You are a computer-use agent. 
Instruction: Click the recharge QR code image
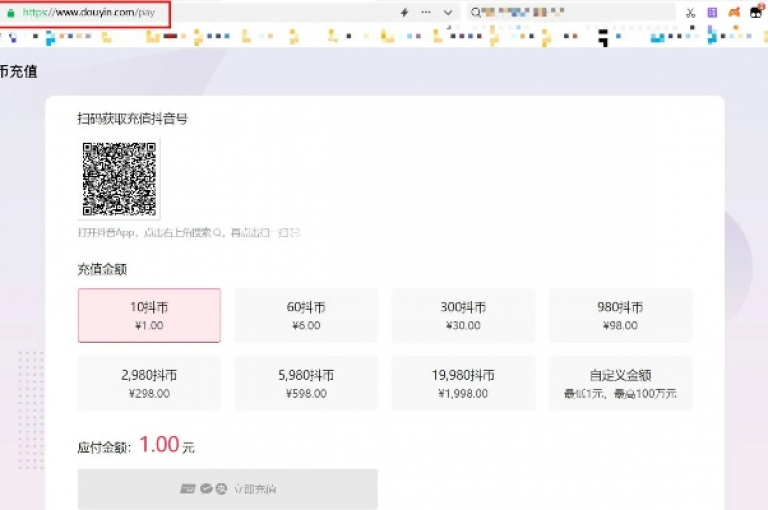[119, 179]
